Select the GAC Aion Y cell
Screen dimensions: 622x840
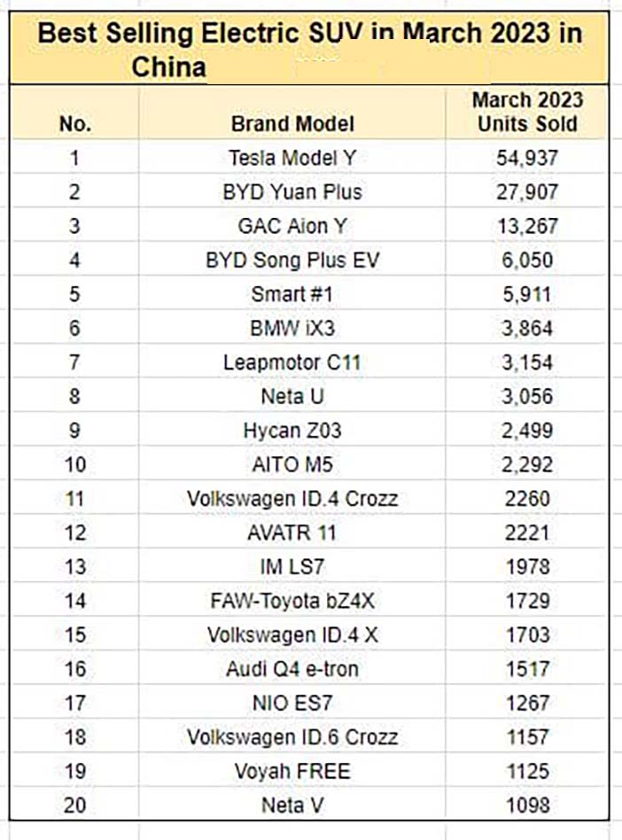point(292,226)
